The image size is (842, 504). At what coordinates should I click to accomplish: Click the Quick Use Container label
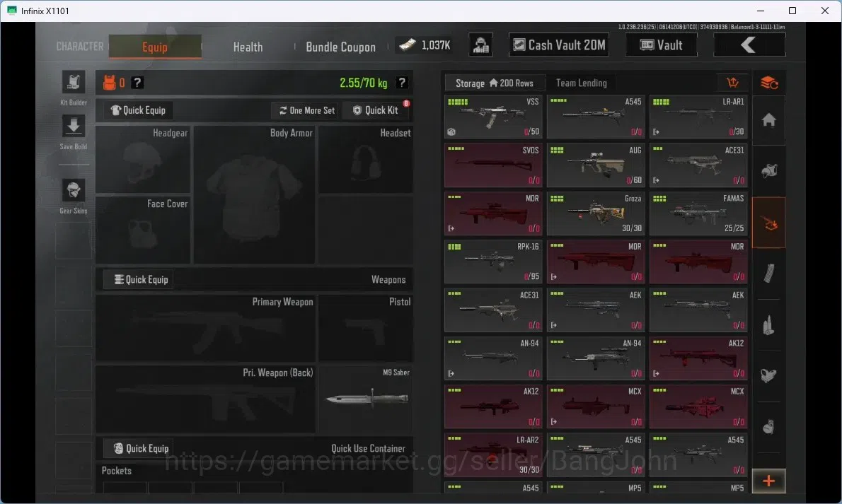point(368,449)
